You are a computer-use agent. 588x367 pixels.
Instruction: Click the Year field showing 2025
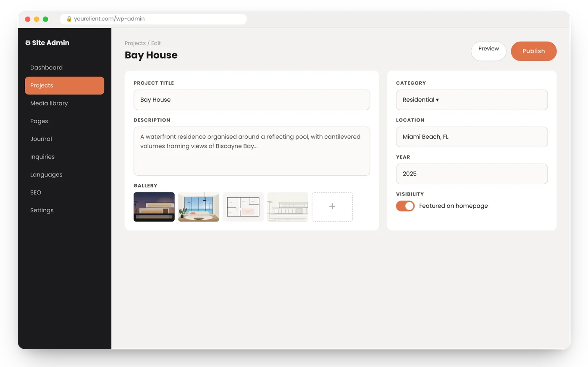(472, 174)
